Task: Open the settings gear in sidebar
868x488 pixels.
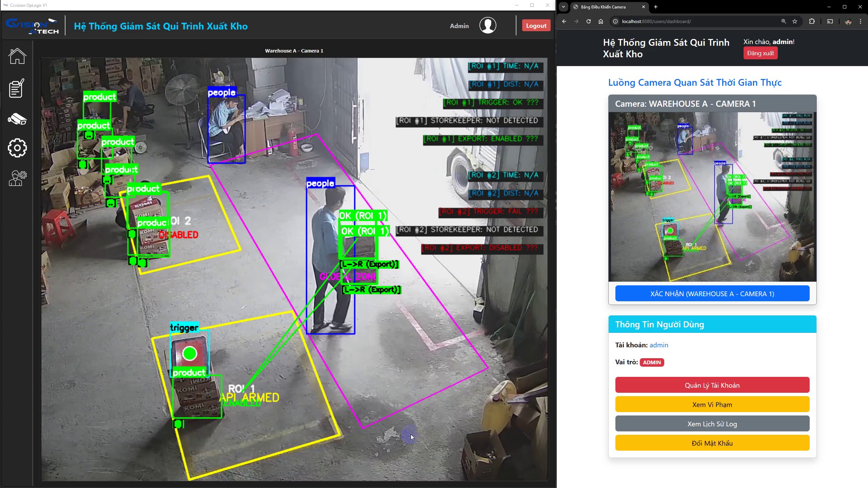Action: (17, 148)
